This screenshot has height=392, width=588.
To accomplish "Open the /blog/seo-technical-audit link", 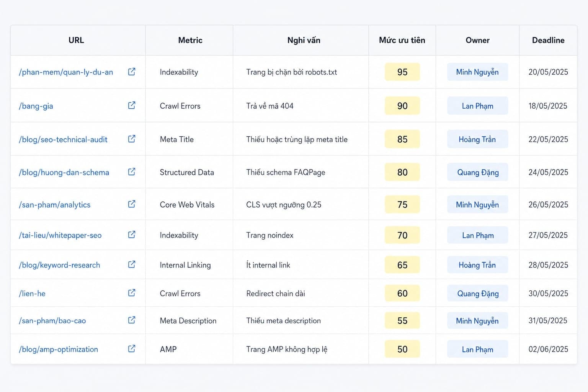I will pyautogui.click(x=63, y=139).
